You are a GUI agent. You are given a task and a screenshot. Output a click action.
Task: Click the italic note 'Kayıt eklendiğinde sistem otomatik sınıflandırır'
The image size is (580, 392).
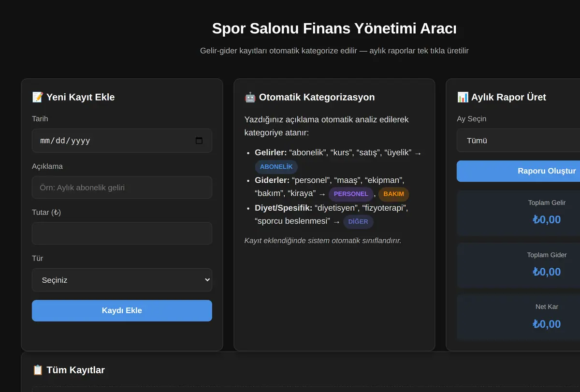(323, 240)
